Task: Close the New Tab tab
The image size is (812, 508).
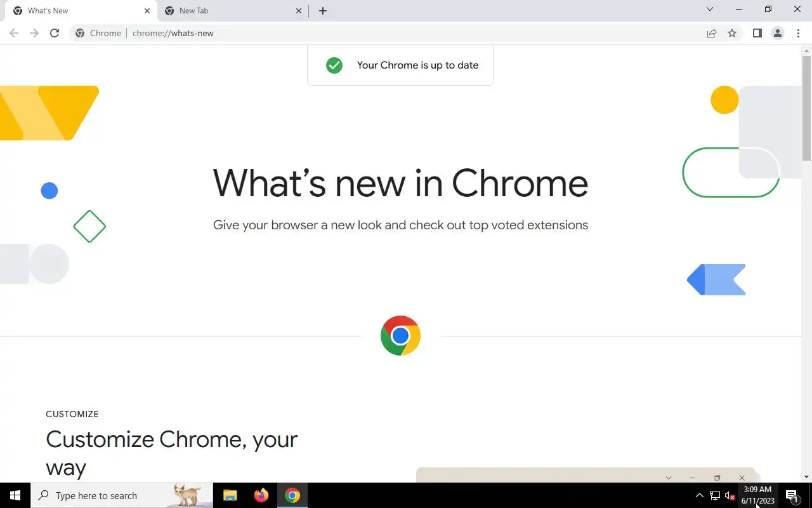Action: [x=299, y=11]
